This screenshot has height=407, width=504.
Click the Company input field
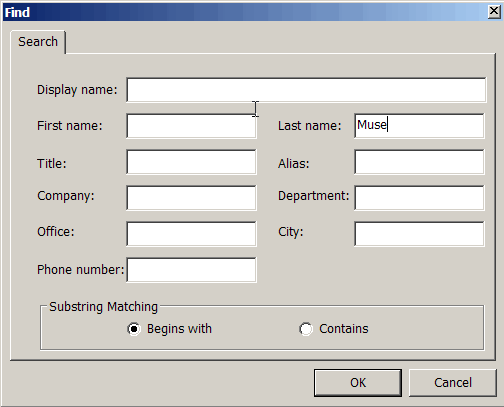pyautogui.click(x=191, y=198)
